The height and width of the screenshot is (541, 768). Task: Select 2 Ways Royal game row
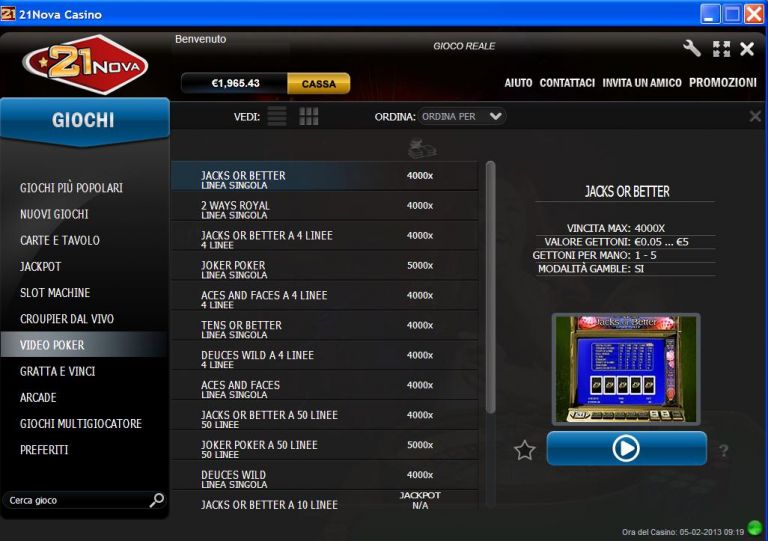tap(325, 206)
